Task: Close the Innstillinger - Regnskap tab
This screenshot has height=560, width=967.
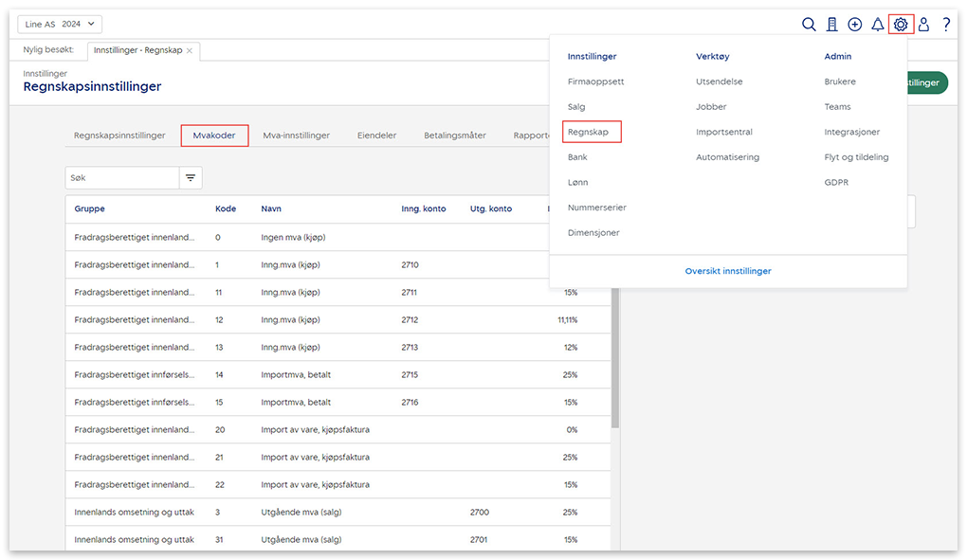Action: (x=190, y=50)
